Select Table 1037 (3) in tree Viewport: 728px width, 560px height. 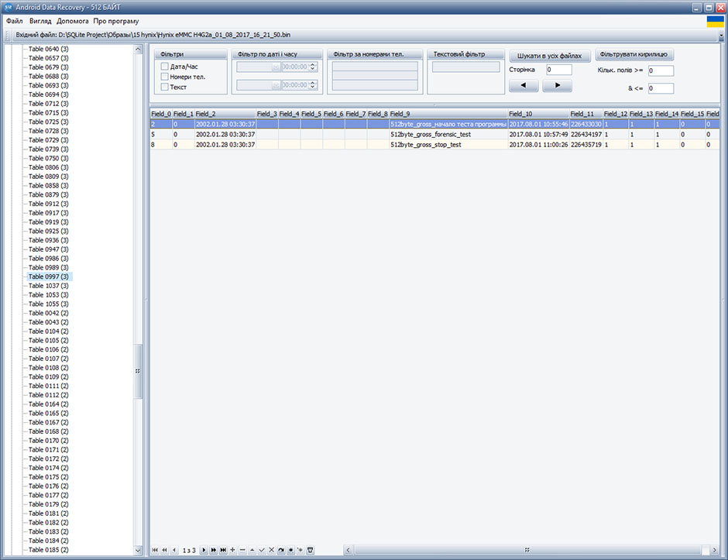[48, 286]
